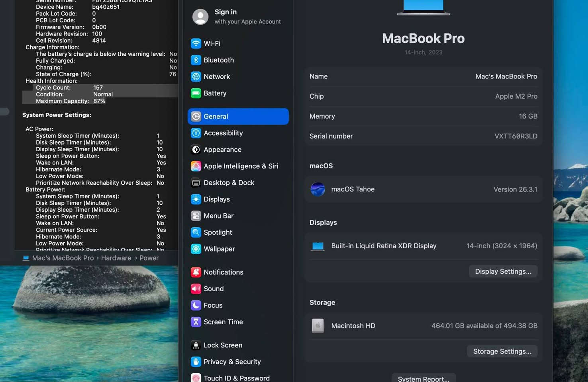Click the Privacy & Security hand icon

[196, 362]
